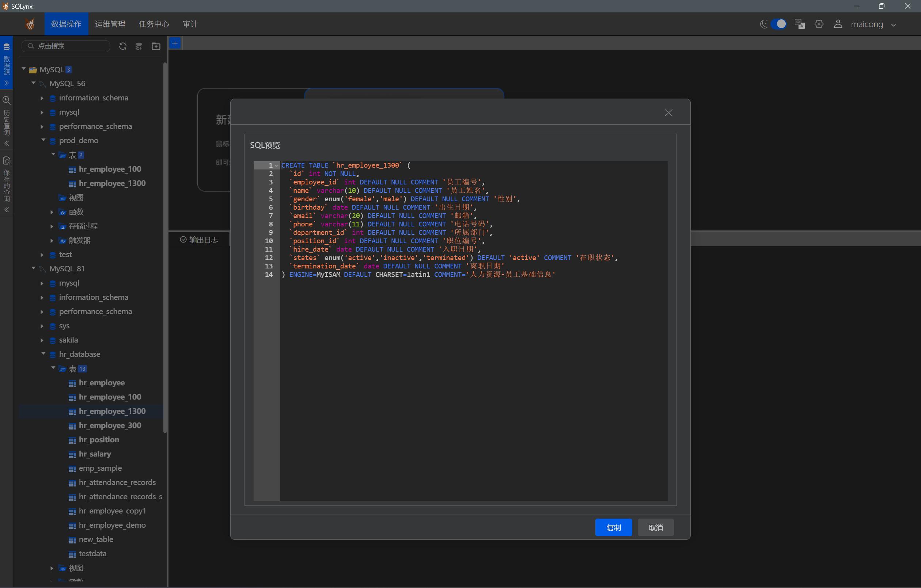
Task: Expand the test database
Action: click(42, 255)
